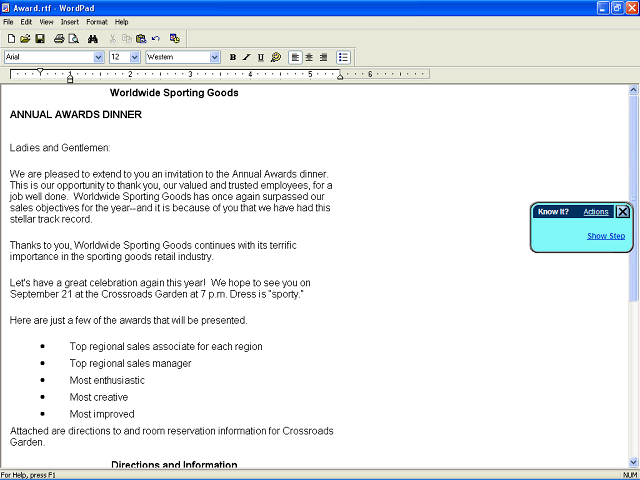Click the Cut scissors icon
The height and width of the screenshot is (480, 640).
coord(113,39)
